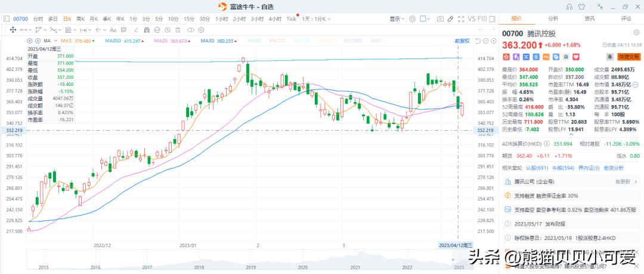
Task: Enter fullscreen chart mode
Action: [461, 19]
